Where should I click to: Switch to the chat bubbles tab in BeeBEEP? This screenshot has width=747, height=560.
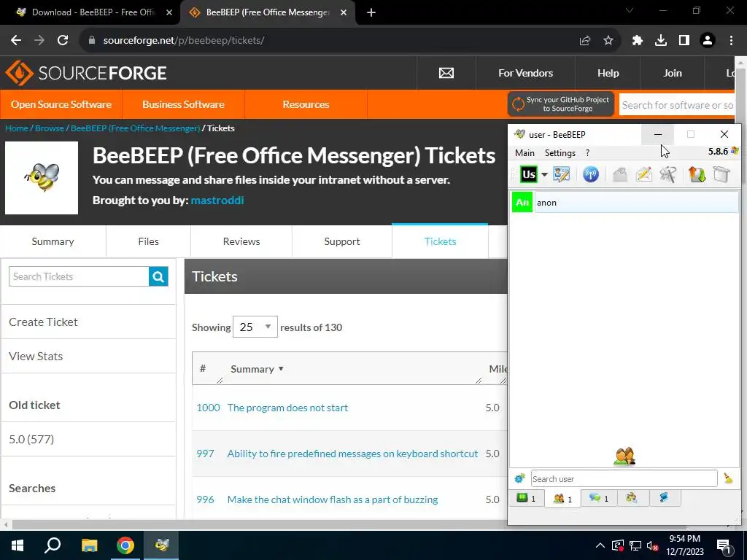tap(599, 498)
